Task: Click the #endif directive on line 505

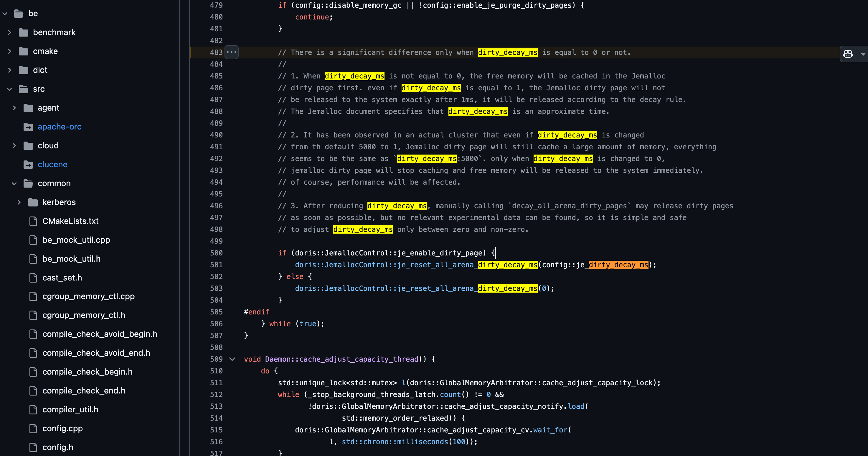Action: point(256,312)
